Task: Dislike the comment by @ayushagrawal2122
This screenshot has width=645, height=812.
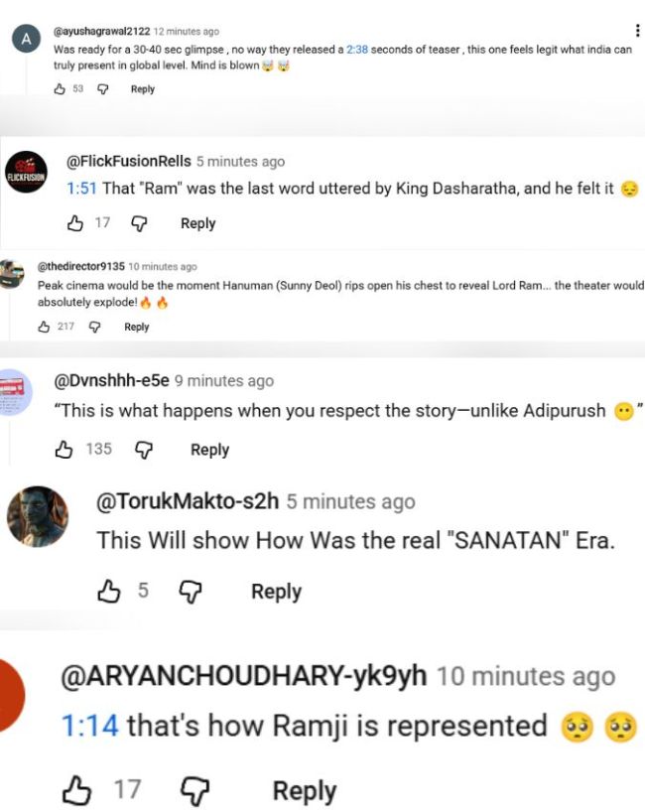Action: pyautogui.click(x=102, y=89)
